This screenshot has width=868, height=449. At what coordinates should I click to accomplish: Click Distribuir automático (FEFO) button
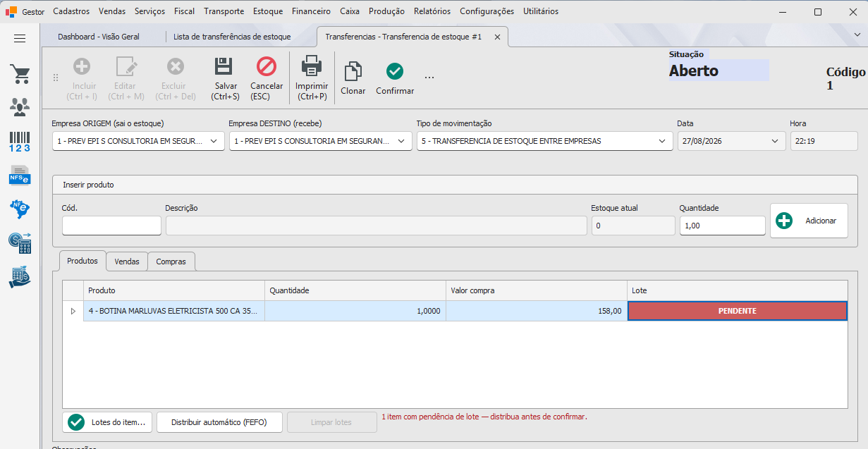pyautogui.click(x=220, y=422)
